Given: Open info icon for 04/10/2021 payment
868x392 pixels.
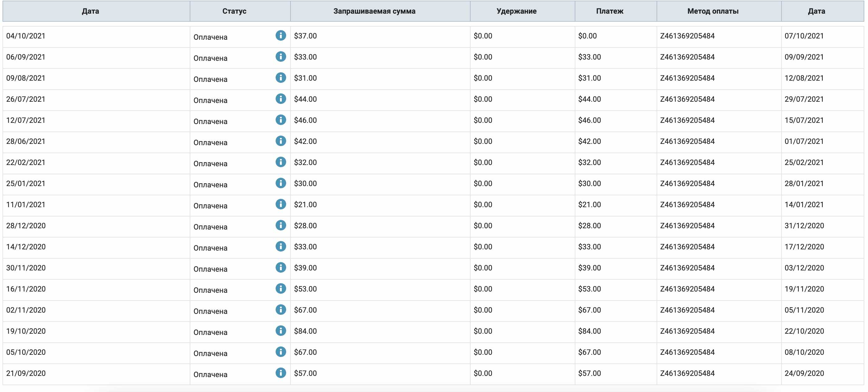Looking at the screenshot, I should tap(281, 35).
